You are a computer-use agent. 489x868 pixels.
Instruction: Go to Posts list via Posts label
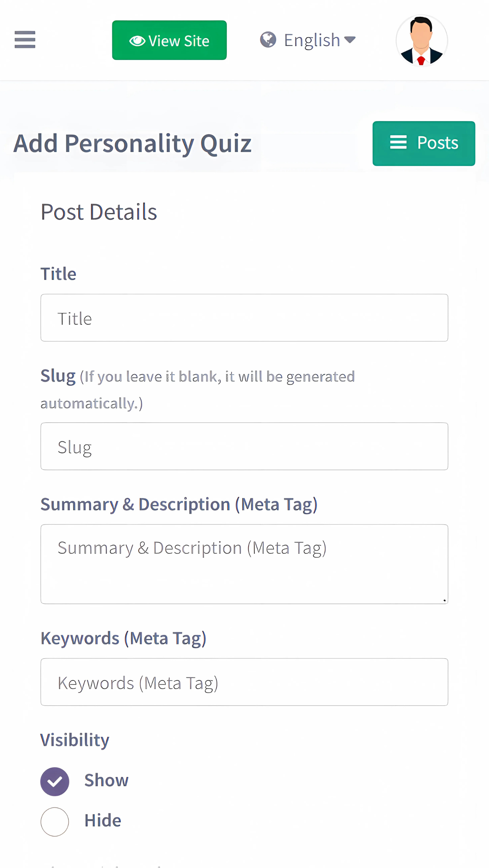click(438, 143)
